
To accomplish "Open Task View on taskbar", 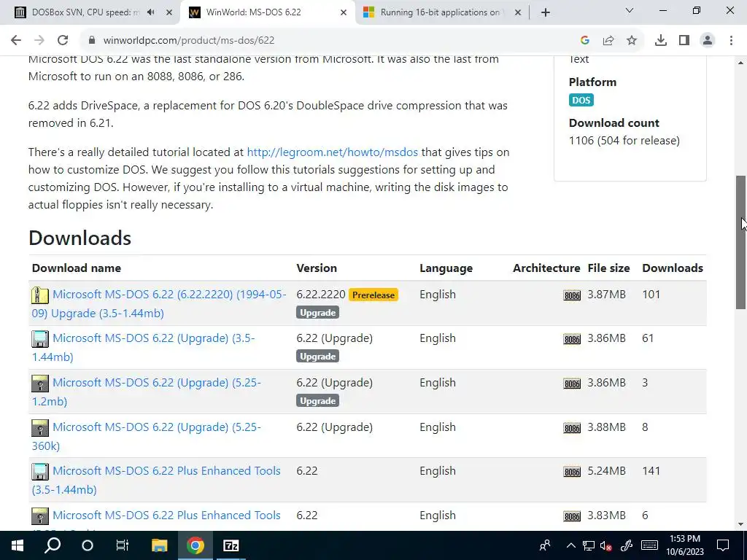I will click(x=123, y=545).
